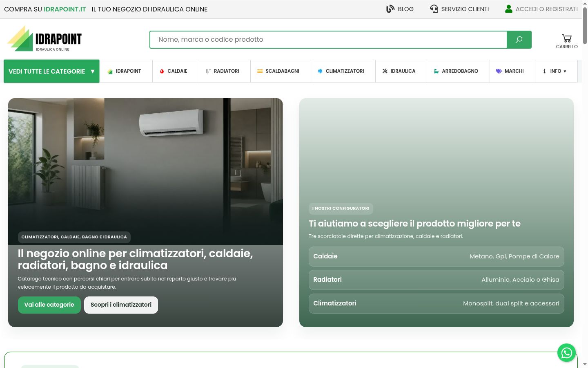This screenshot has width=588, height=368.
Task: Open Caldaie configurator row
Action: [x=437, y=256]
